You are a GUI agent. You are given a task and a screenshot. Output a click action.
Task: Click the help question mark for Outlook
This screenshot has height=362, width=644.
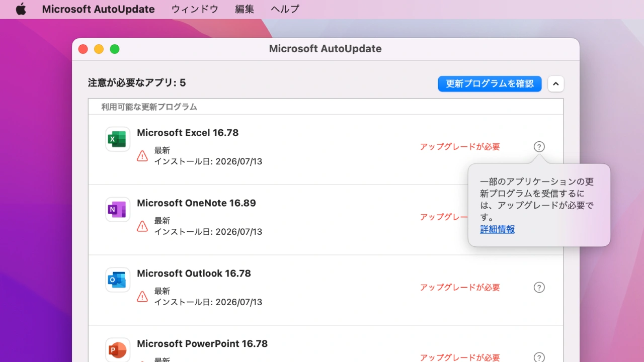pyautogui.click(x=539, y=288)
